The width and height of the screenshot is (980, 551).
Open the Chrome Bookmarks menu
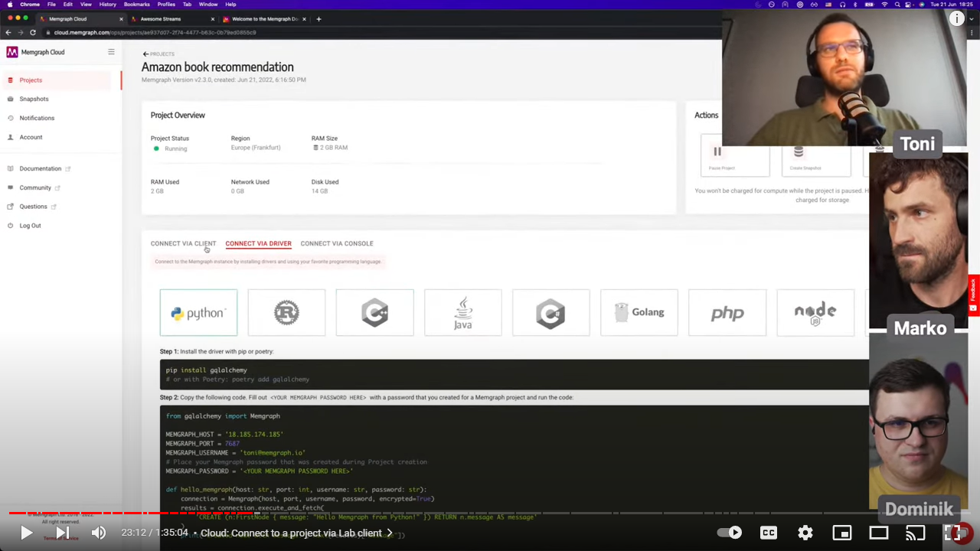tap(137, 4)
